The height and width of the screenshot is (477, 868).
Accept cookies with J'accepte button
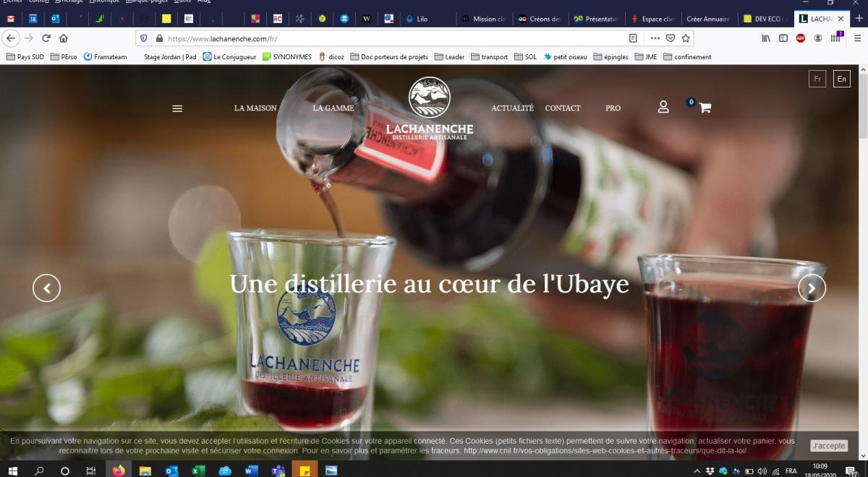coord(828,446)
